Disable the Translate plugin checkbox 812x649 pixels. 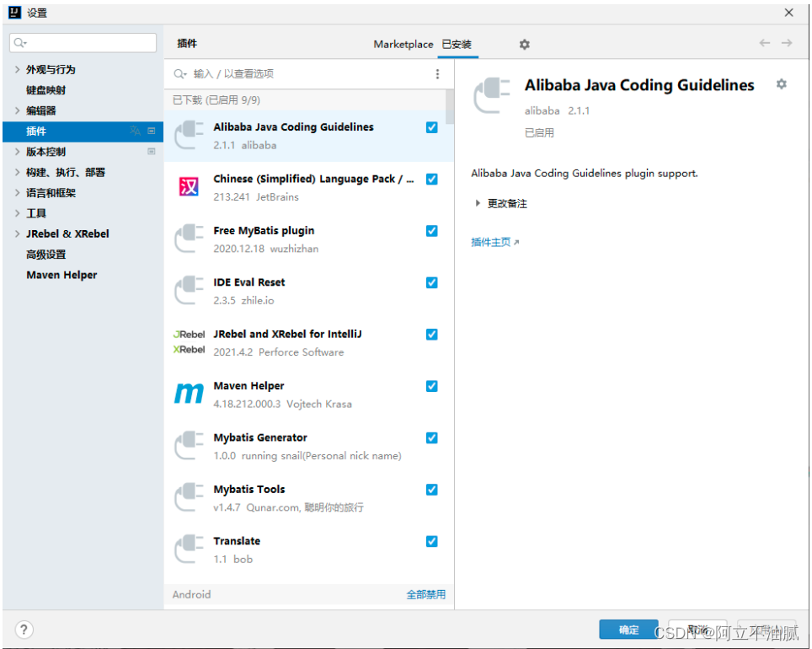click(432, 541)
